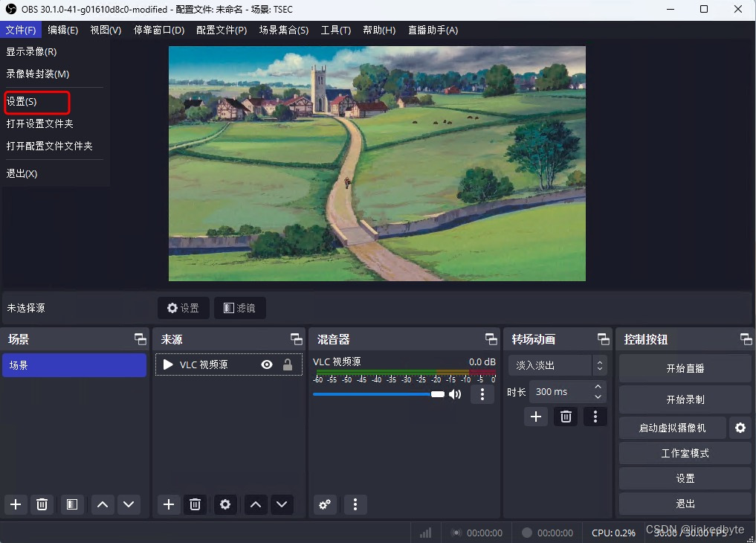Add a new scene with plus icon
Viewport: 756px width, 543px height.
pyautogui.click(x=16, y=504)
